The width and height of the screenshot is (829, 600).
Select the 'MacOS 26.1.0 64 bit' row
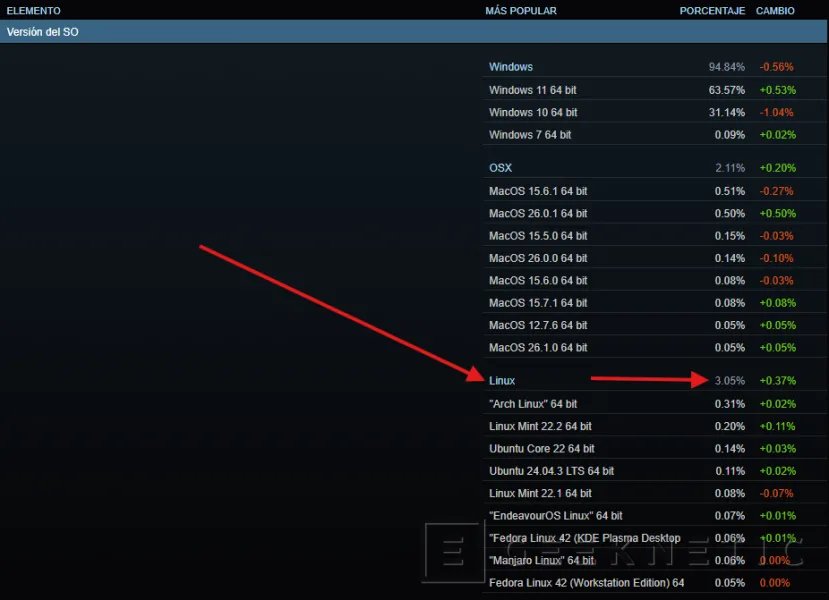655,347
